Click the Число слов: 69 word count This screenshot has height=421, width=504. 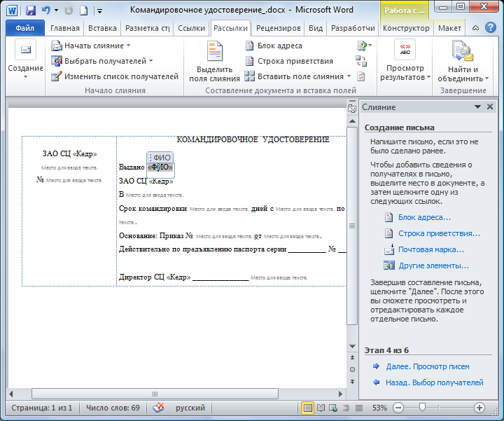(113, 408)
